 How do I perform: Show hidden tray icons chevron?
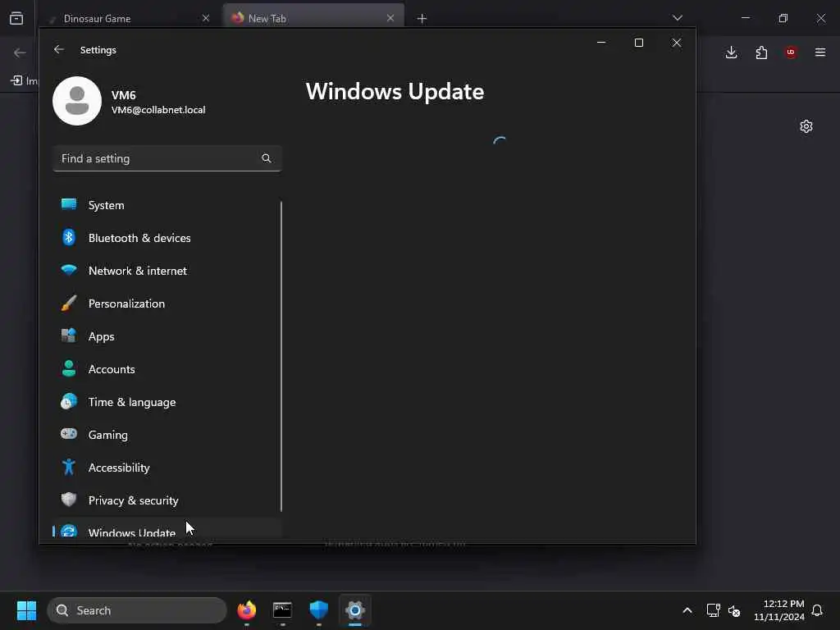[687, 610]
